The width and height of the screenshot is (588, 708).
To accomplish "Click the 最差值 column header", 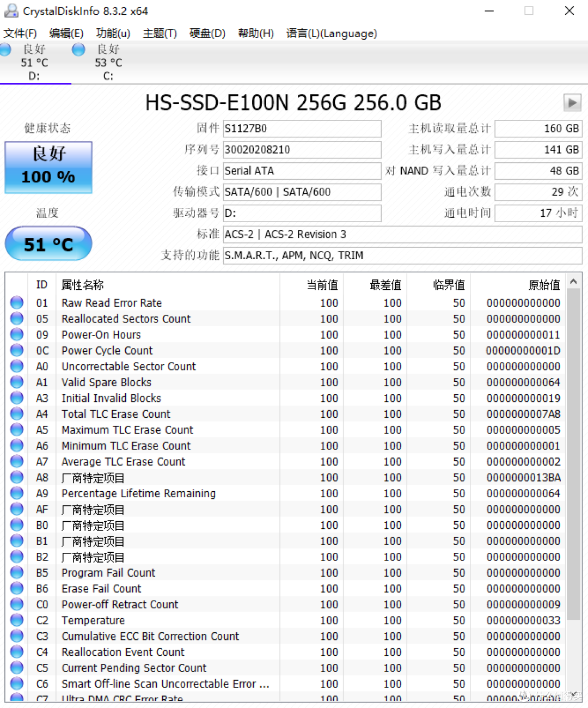I will [375, 284].
